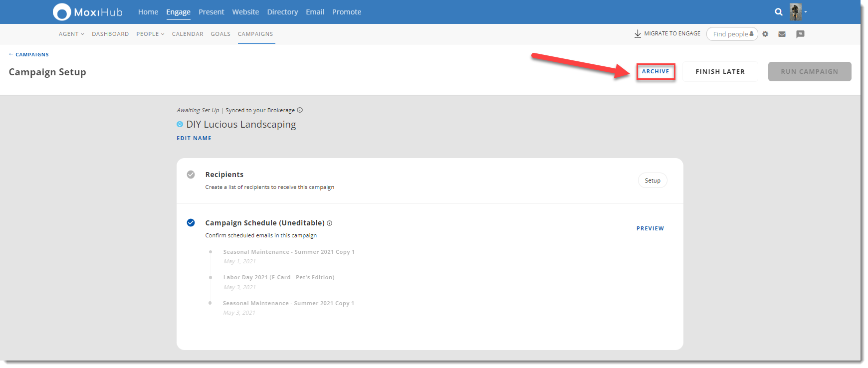Screen dimensions: 868x368
Task: Open settings gear icon
Action: pyautogui.click(x=765, y=34)
